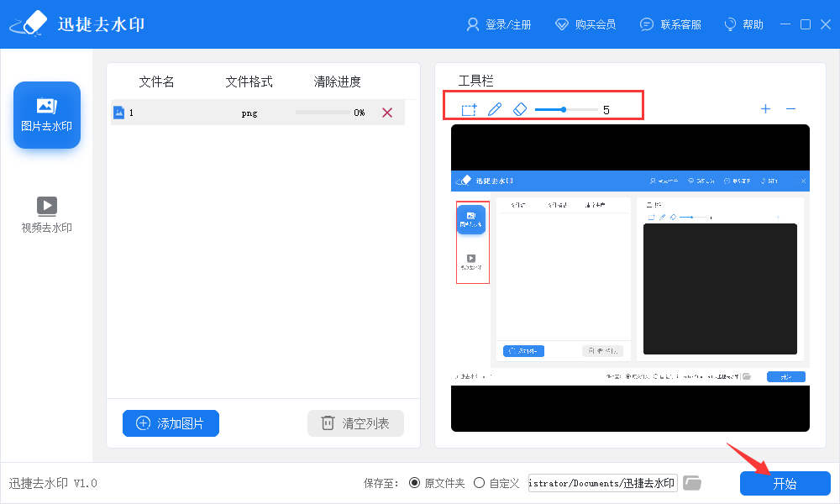Select the eraser tool in toolbar
The image size is (840, 504).
point(520,109)
